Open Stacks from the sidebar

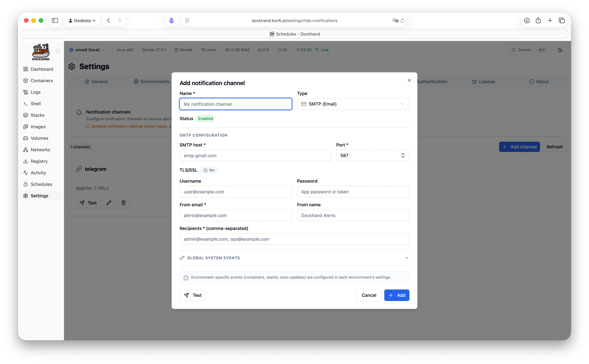click(x=37, y=115)
